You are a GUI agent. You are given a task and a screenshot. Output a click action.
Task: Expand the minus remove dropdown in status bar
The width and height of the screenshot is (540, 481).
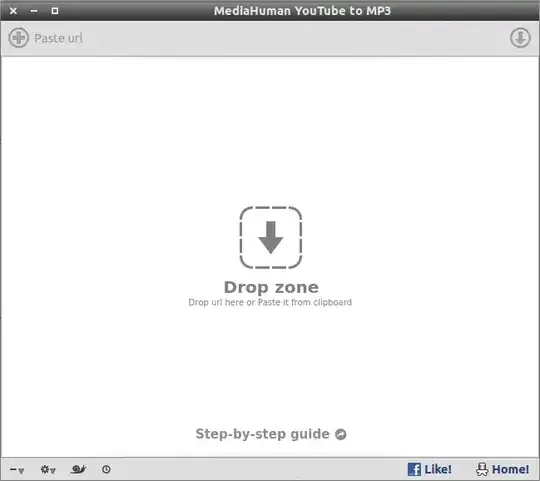click(x=17, y=470)
